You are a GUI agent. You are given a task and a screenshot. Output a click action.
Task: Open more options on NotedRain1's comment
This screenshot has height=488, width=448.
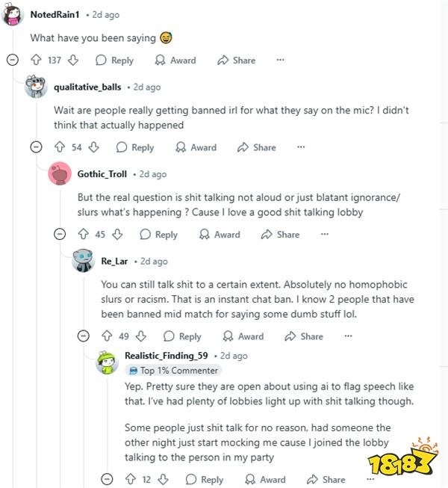coord(280,61)
